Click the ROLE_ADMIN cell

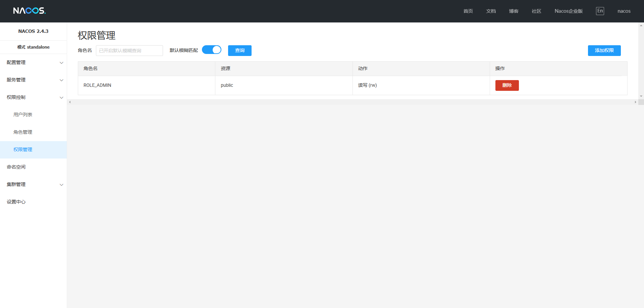[x=147, y=85]
